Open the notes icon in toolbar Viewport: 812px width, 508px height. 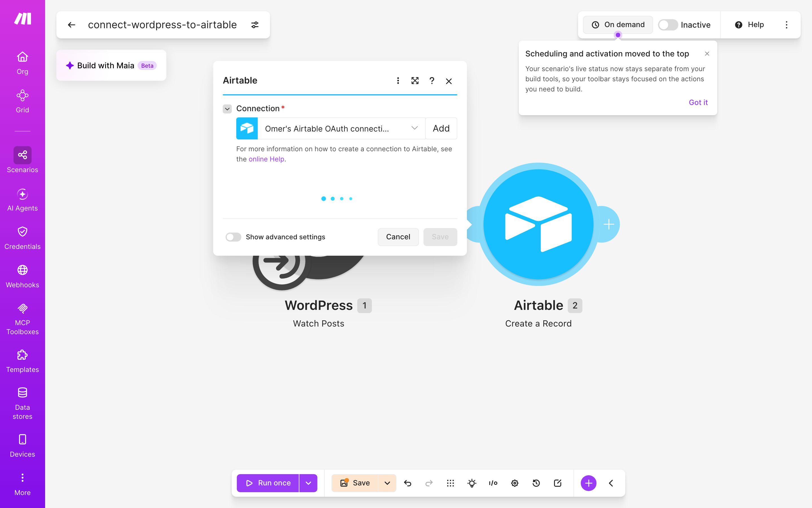point(558,483)
